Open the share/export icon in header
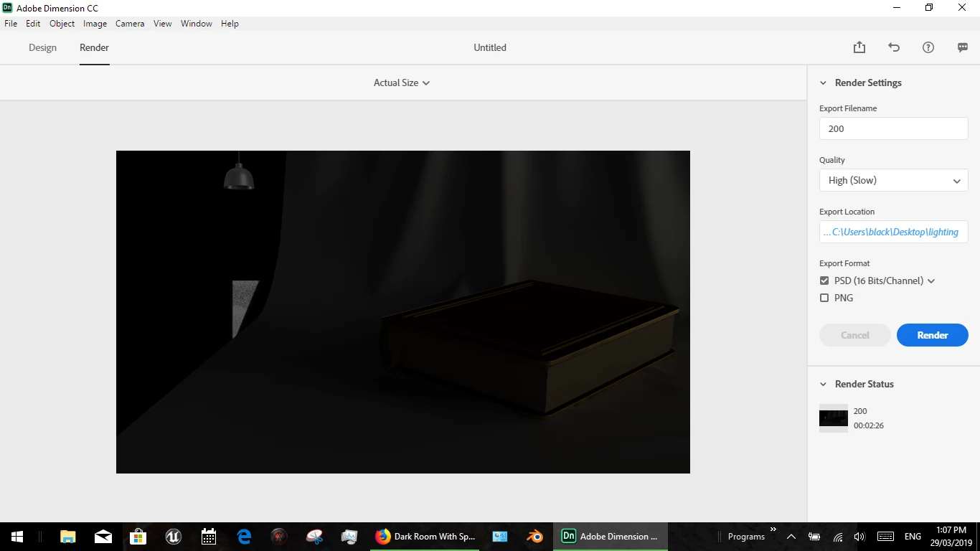Image resolution: width=980 pixels, height=551 pixels. pos(859,47)
